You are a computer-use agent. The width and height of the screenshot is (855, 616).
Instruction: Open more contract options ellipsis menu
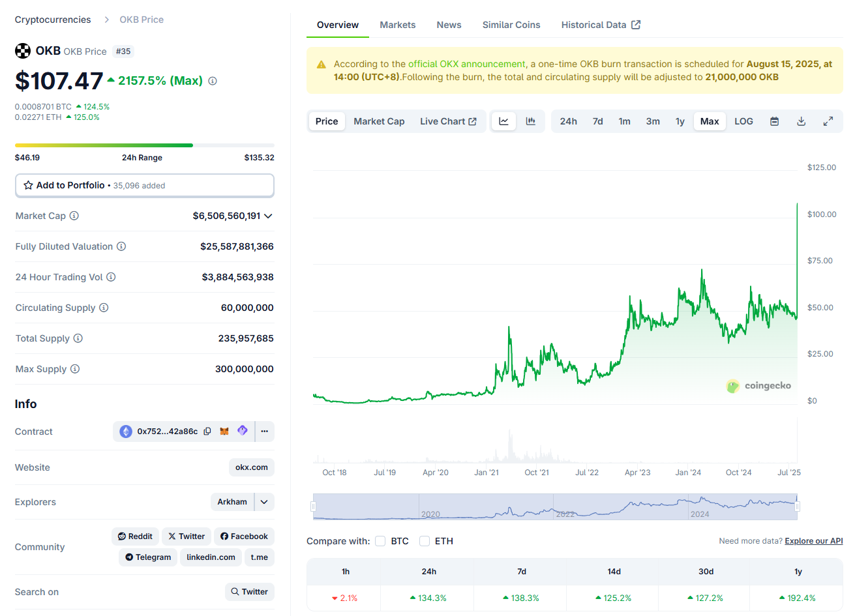point(264,432)
